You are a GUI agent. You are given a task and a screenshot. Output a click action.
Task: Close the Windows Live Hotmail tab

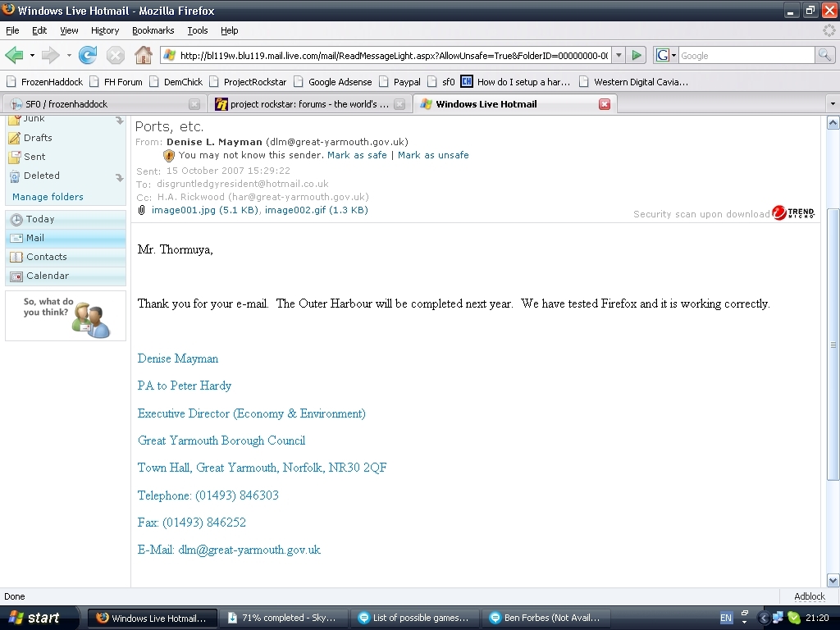(x=605, y=104)
